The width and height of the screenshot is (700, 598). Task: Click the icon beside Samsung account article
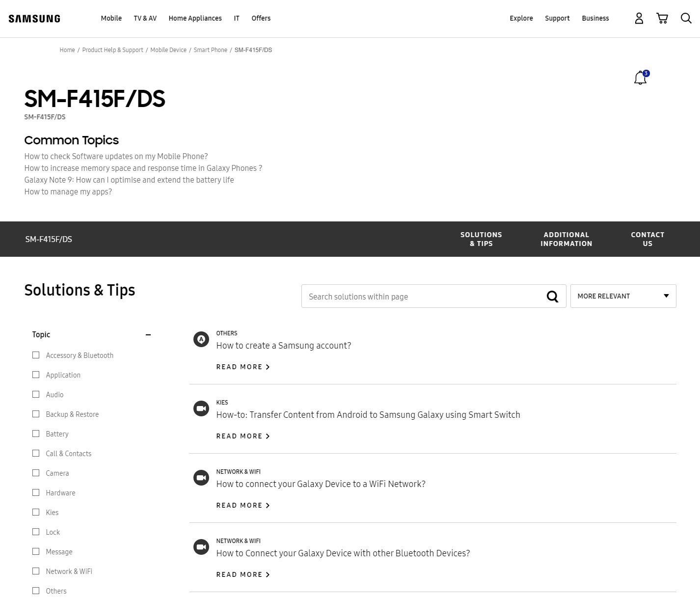201,339
